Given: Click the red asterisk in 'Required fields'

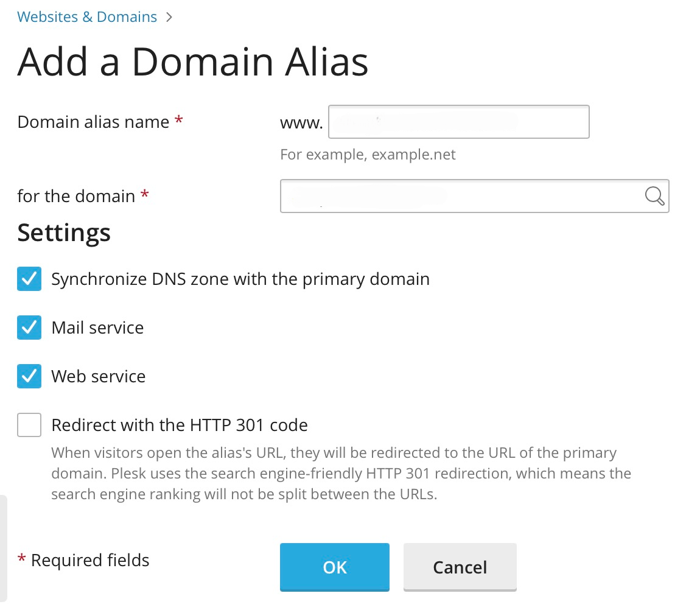Looking at the screenshot, I should pos(22,558).
